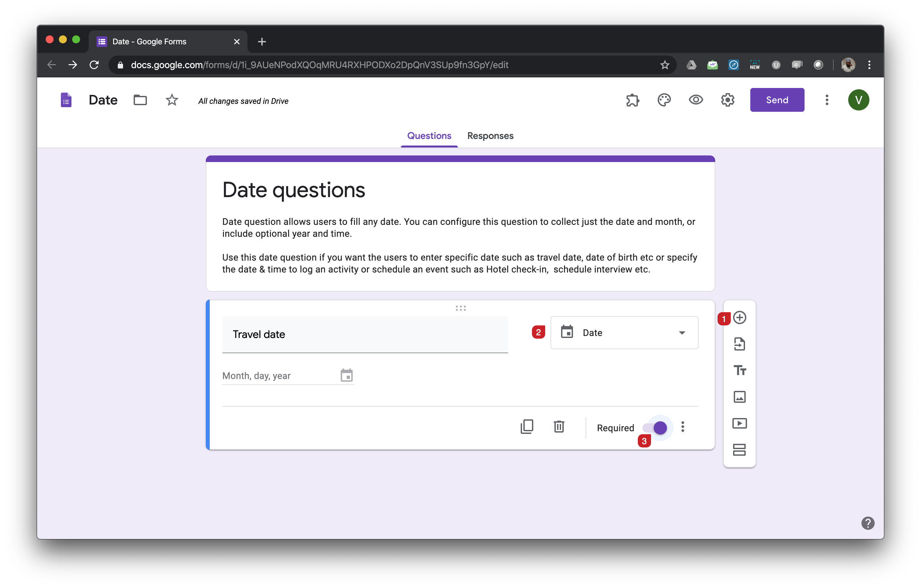Open the add-ons puzzle icon
The image size is (921, 588).
(x=632, y=100)
